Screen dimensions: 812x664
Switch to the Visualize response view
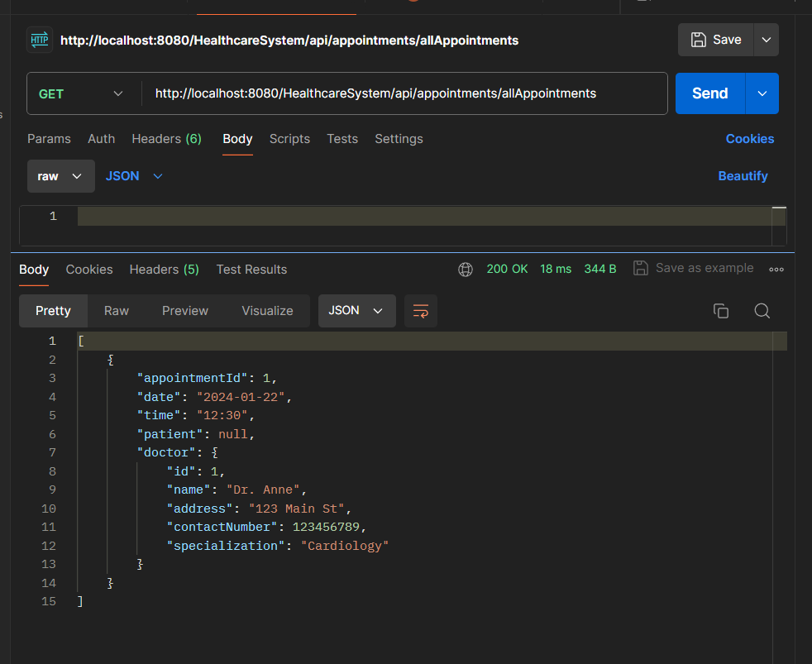[x=267, y=311]
